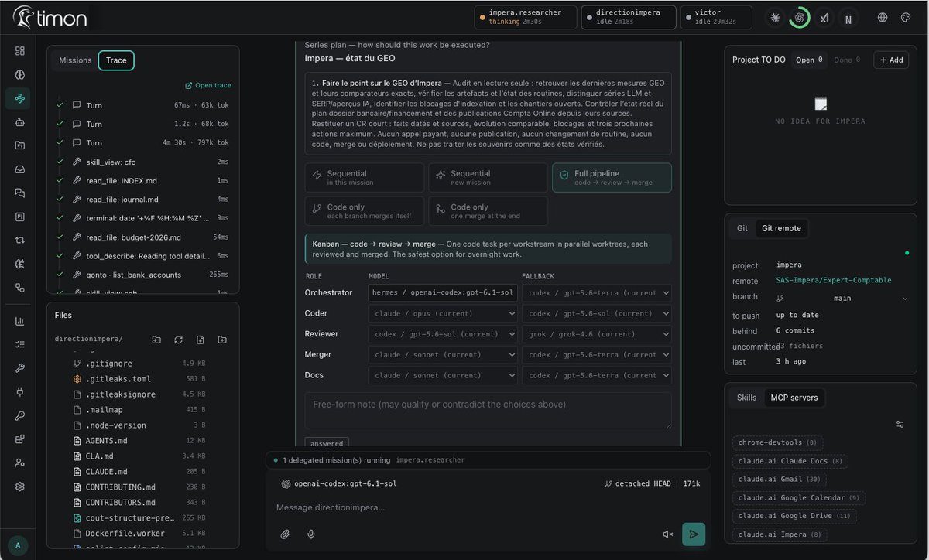Switch to the Skills tab
Image resolution: width=929 pixels, height=560 pixels.
(x=746, y=398)
